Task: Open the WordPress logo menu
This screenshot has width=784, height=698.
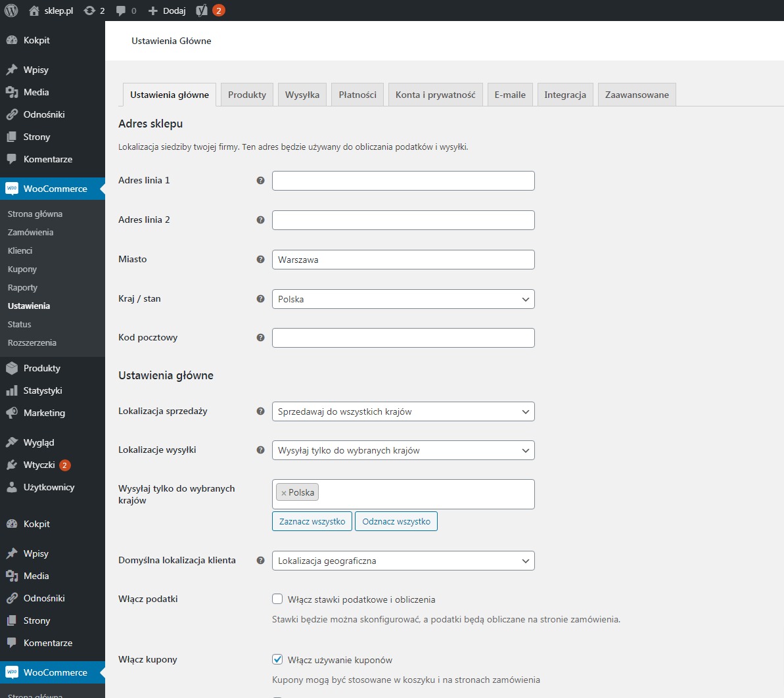Action: pyautogui.click(x=11, y=11)
